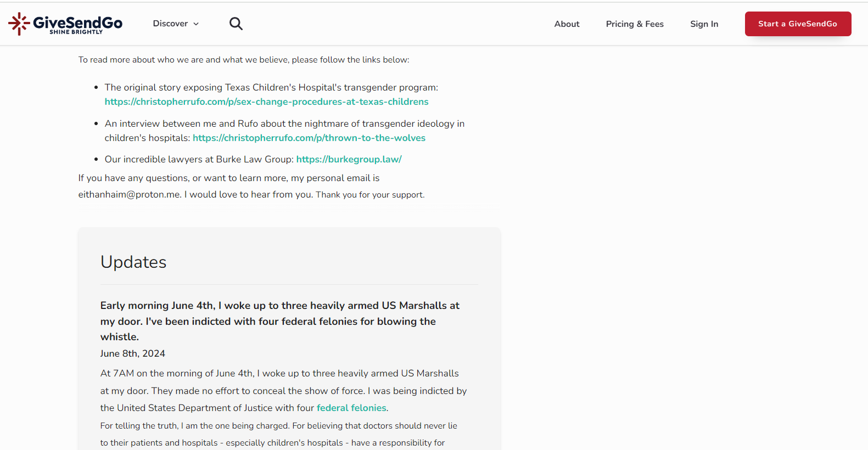Open the sex-change-procedures-at-texas-childrens link
Image resolution: width=868 pixels, height=450 pixels.
[266, 102]
